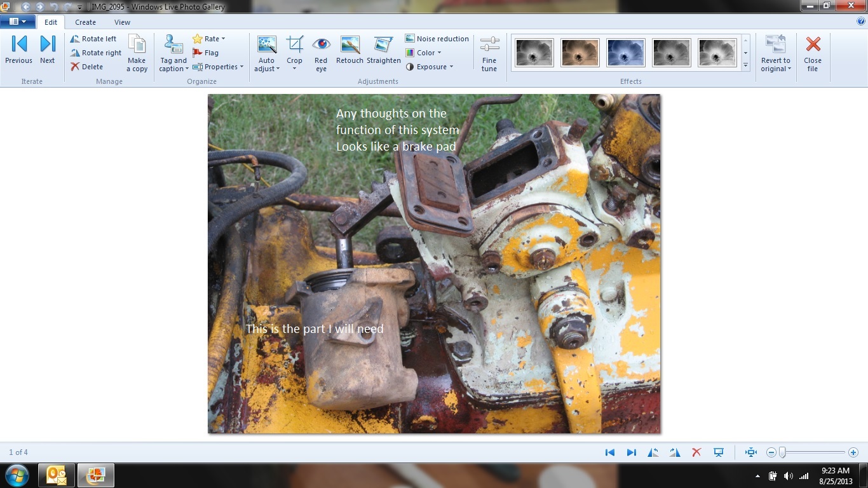Rotate the photo left

coord(93,39)
